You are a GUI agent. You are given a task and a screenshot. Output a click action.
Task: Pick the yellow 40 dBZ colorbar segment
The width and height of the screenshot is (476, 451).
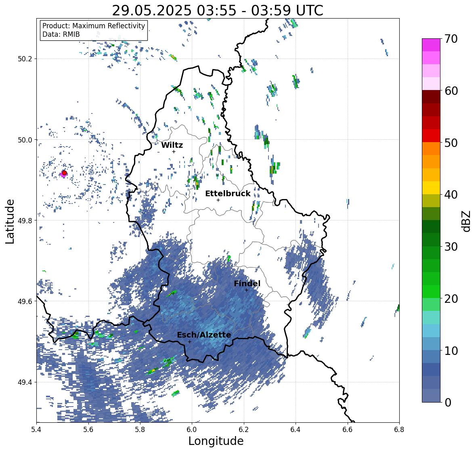(x=431, y=188)
